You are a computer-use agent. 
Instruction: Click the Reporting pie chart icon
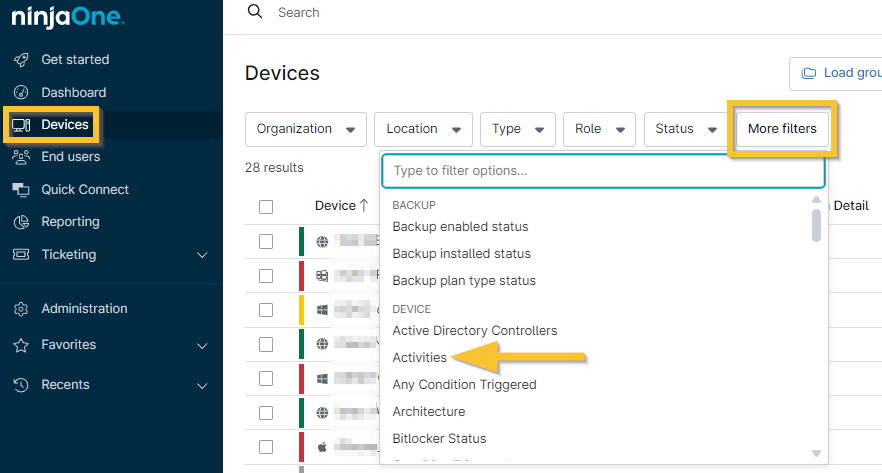[21, 222]
